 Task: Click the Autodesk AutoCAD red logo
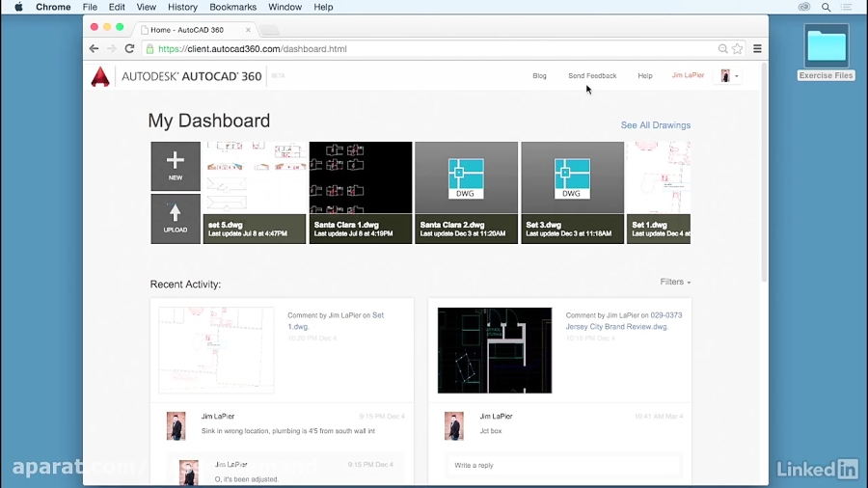100,76
